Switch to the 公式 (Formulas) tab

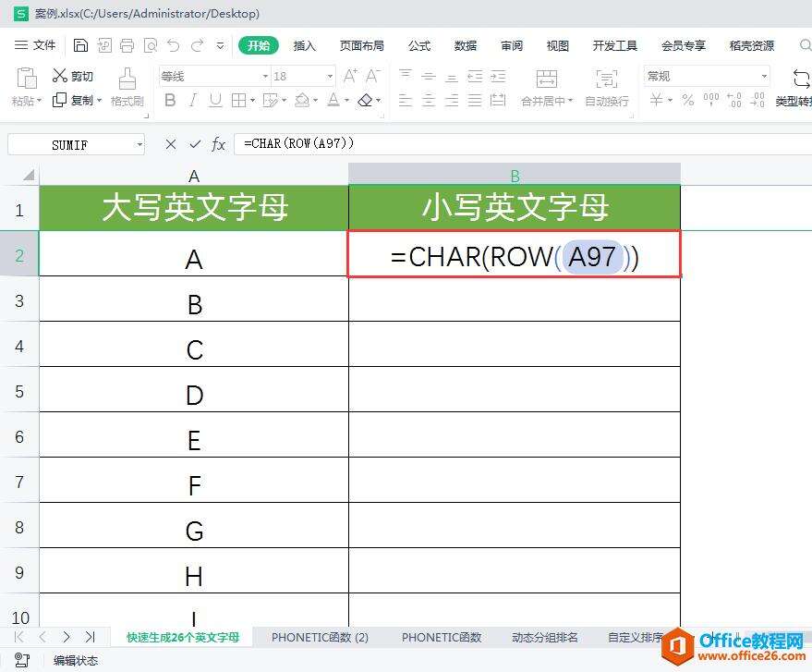419,45
